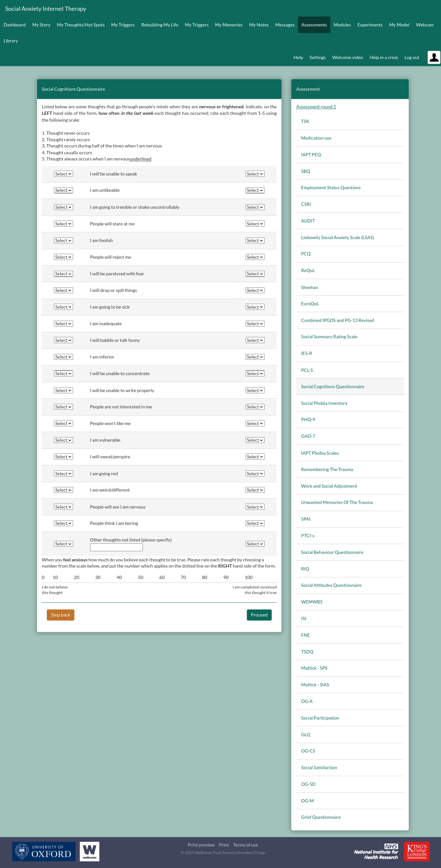Open the Assessment round 1 link

click(x=316, y=107)
